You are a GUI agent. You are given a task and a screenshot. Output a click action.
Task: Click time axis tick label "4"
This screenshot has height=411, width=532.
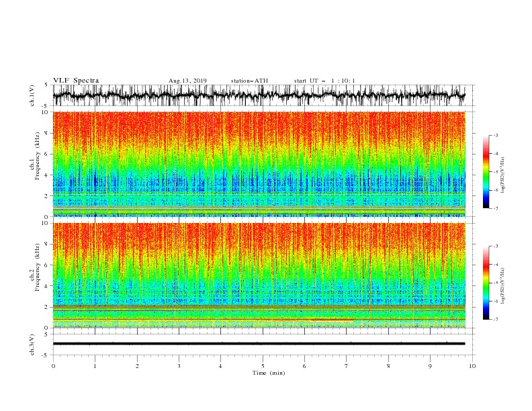(x=220, y=366)
